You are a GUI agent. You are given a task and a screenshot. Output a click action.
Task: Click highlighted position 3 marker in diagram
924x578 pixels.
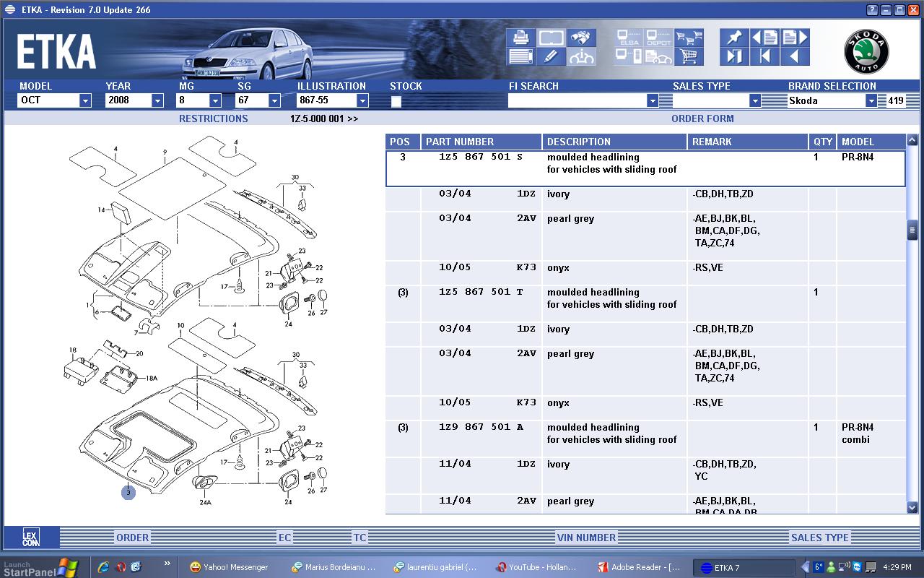point(128,492)
